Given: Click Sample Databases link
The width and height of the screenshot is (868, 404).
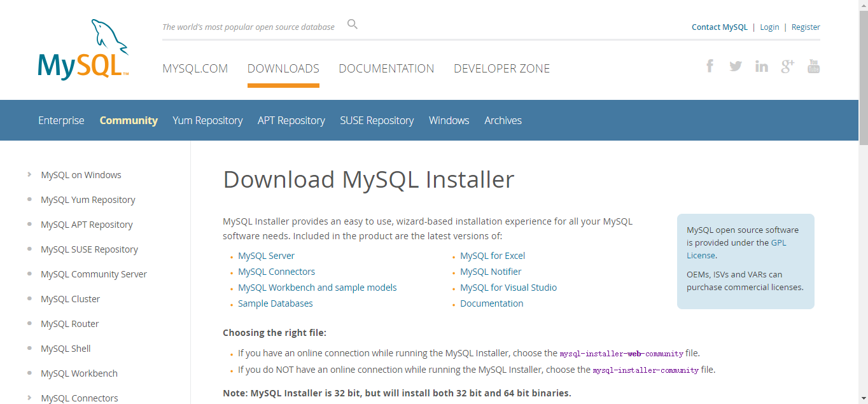Looking at the screenshot, I should click(x=276, y=303).
